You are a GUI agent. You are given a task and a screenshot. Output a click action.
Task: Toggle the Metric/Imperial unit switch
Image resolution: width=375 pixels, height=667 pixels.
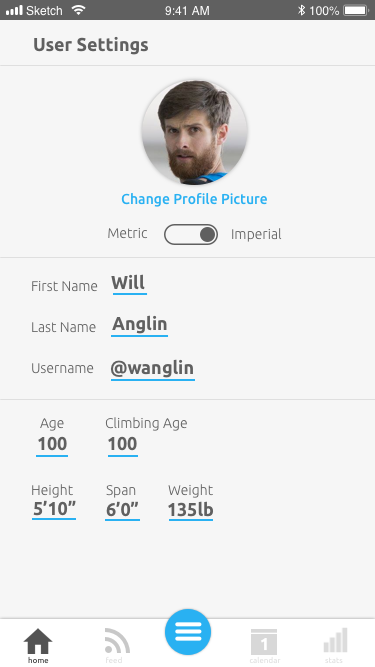[191, 234]
